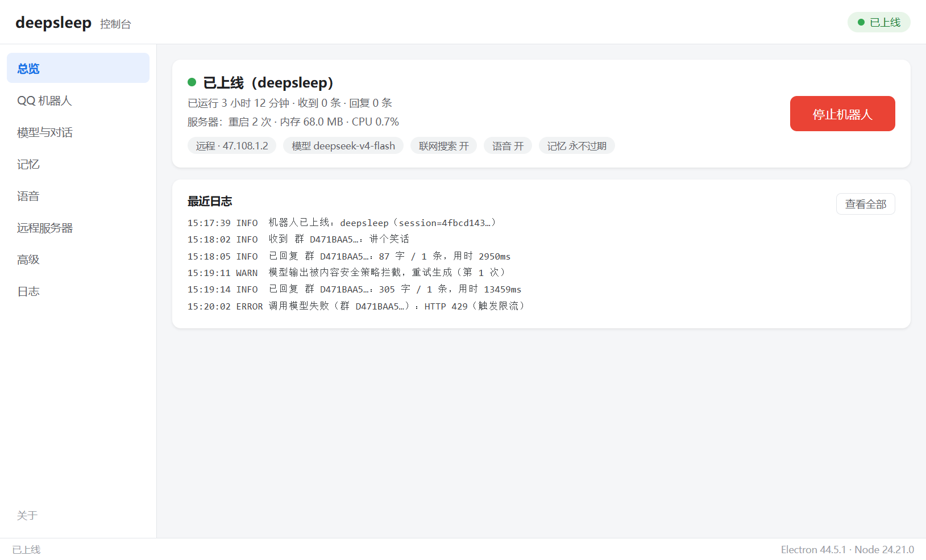Click the 已运行 3 小时 12 分钟 stats line

290,103
